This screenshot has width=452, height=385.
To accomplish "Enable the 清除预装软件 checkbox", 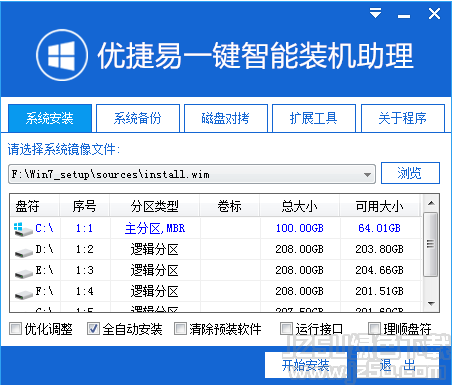I will (x=180, y=329).
